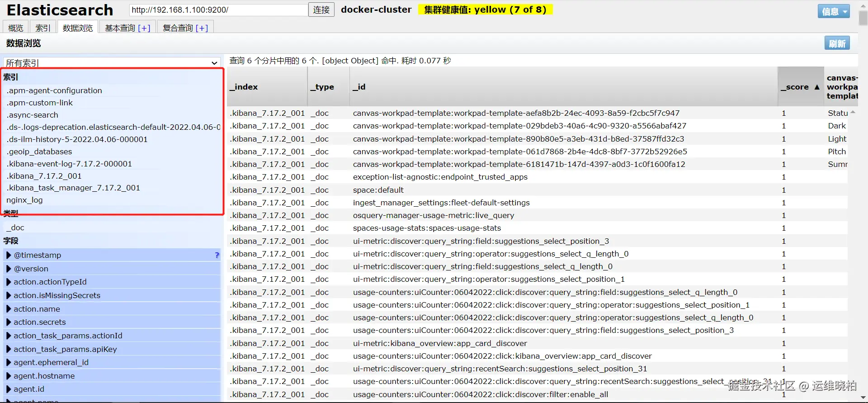Click the help question mark beside @timestamp

coord(217,255)
